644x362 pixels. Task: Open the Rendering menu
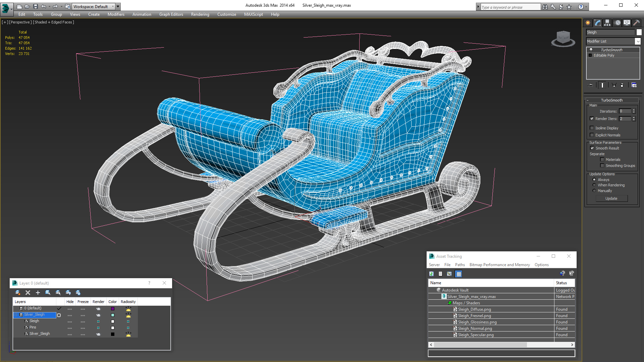tap(200, 14)
